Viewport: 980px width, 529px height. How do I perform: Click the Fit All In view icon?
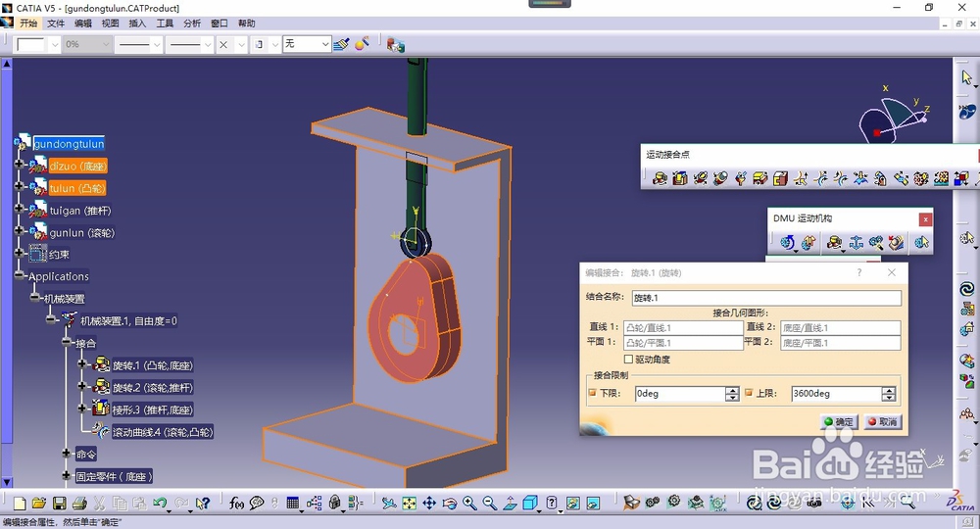pos(410,503)
